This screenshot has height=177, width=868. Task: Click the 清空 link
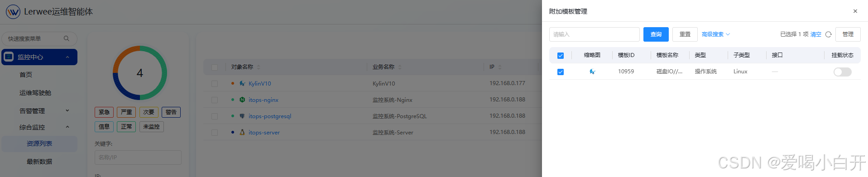point(816,34)
